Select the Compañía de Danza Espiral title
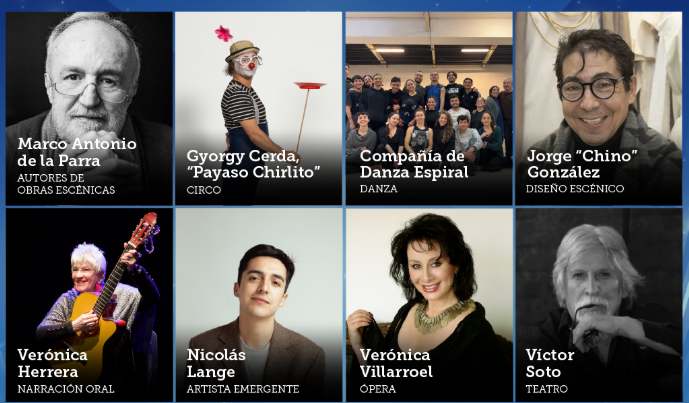689x403 pixels. coord(414,164)
